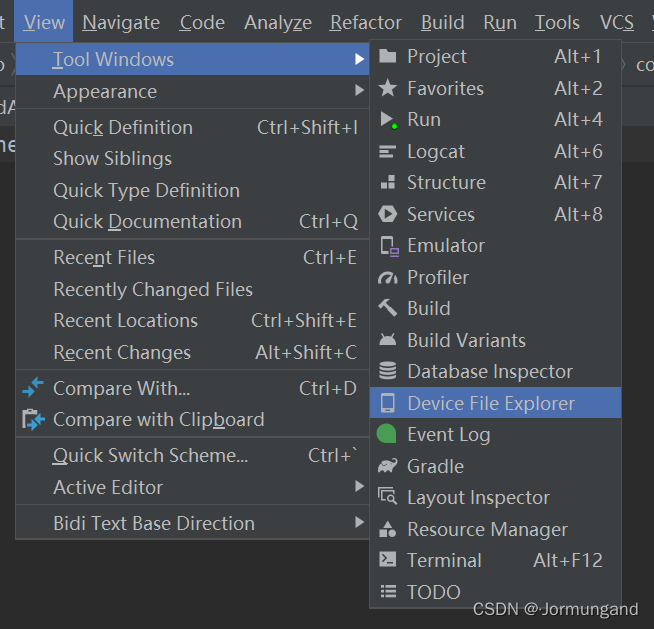This screenshot has width=654, height=629.
Task: Click the Favorites star icon
Action: click(388, 89)
